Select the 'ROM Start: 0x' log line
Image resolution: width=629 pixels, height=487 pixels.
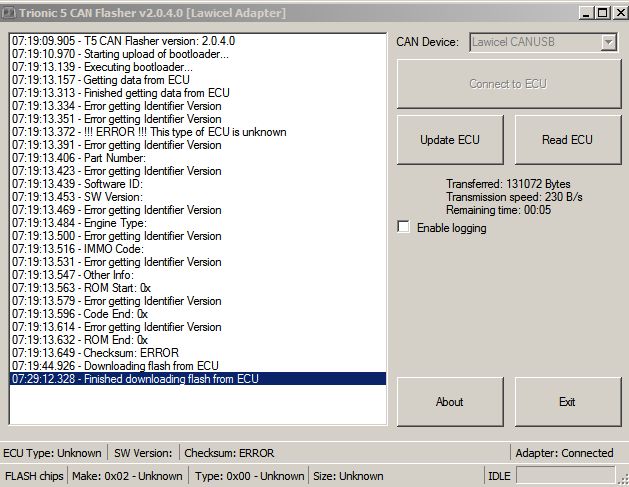click(x=197, y=288)
